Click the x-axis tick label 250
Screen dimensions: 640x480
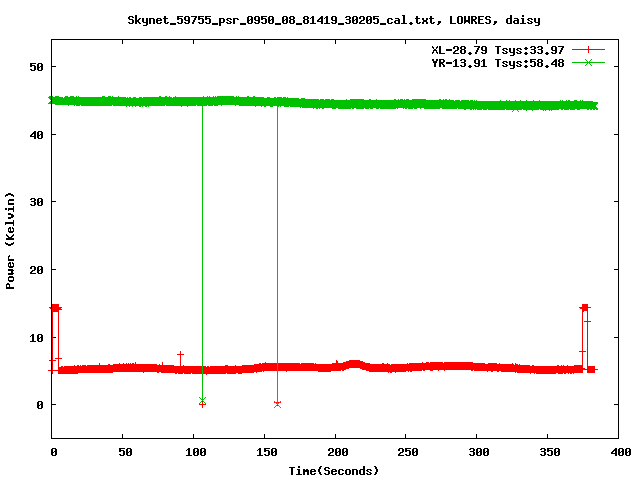point(408,452)
